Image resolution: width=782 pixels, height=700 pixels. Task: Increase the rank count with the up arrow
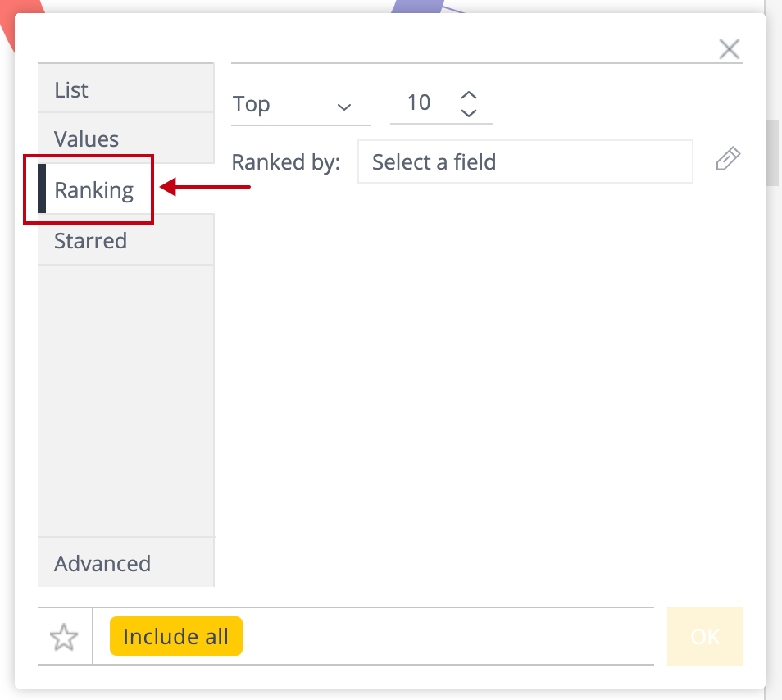(469, 95)
